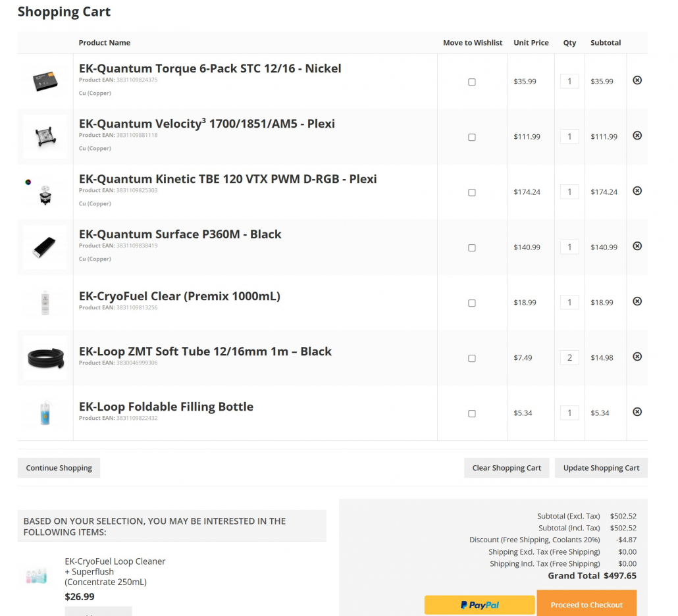Tick wishlist checkbox for EK-Quantum Torque 6-Pack
Image resolution: width=678 pixels, height=616 pixels.
click(x=472, y=82)
